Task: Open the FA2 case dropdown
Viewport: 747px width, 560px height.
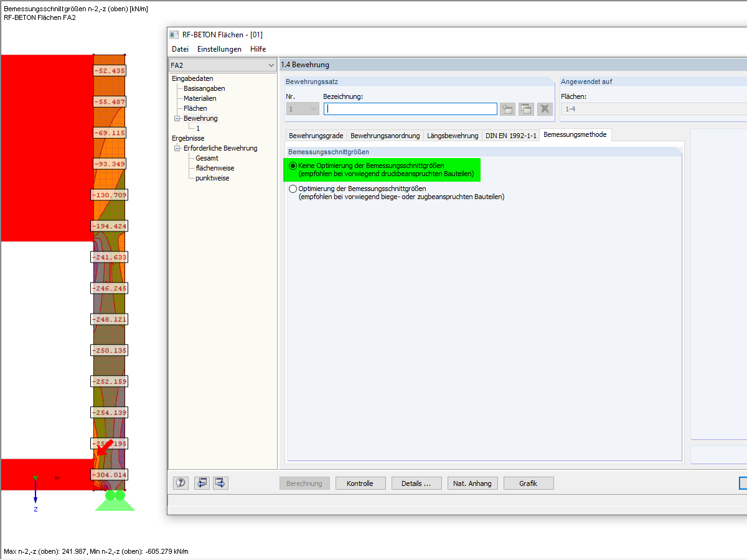Action: point(271,65)
